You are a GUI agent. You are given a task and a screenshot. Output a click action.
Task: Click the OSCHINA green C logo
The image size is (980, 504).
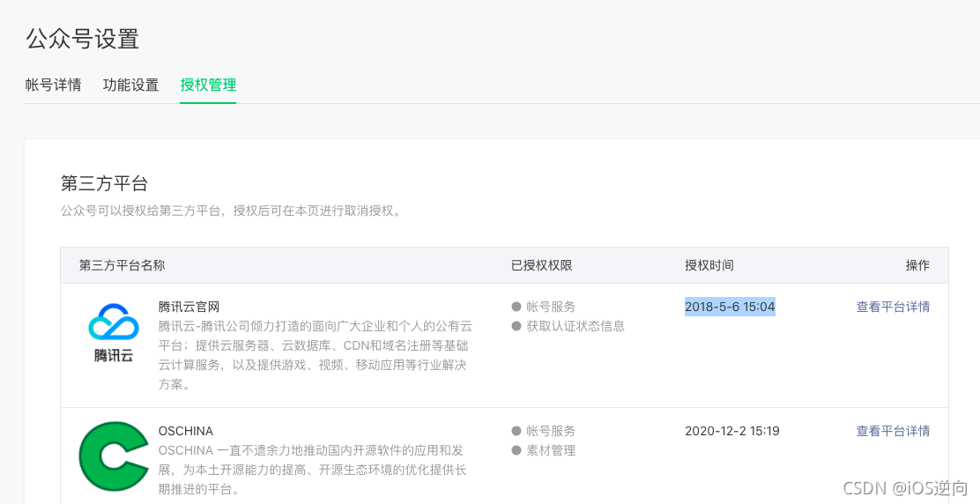click(x=114, y=456)
